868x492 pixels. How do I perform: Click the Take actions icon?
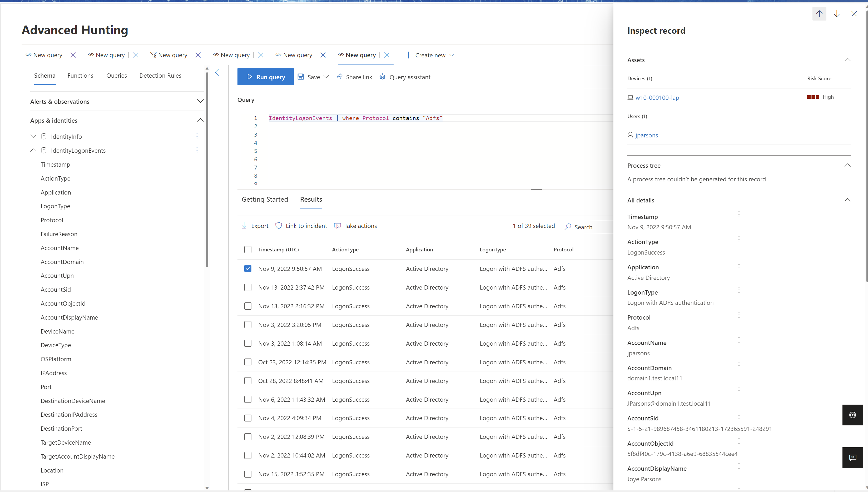pos(337,226)
